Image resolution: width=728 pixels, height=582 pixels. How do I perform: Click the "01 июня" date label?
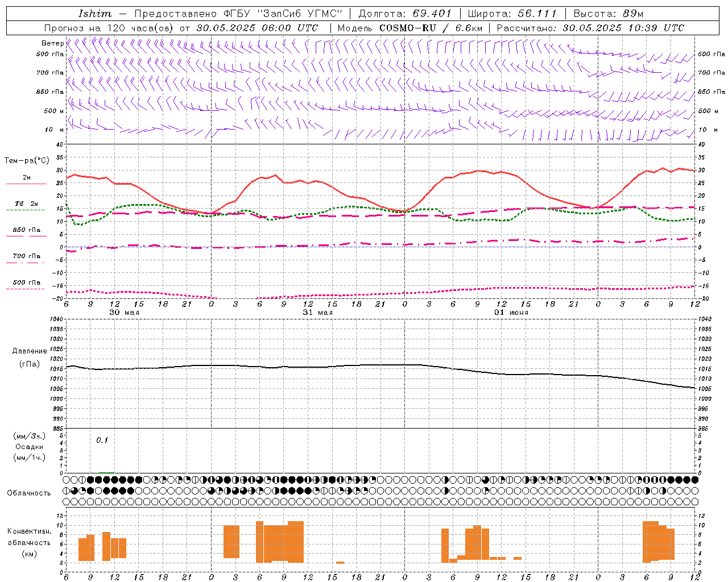(x=511, y=313)
